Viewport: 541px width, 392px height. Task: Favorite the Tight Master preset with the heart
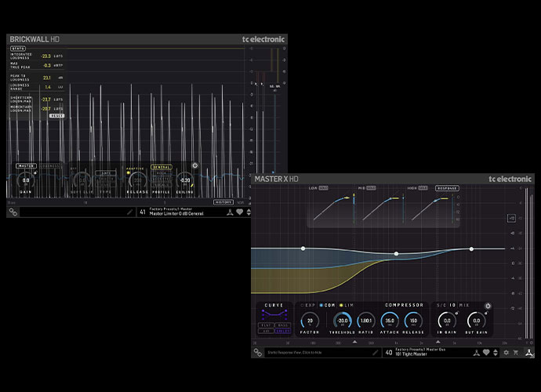486,352
